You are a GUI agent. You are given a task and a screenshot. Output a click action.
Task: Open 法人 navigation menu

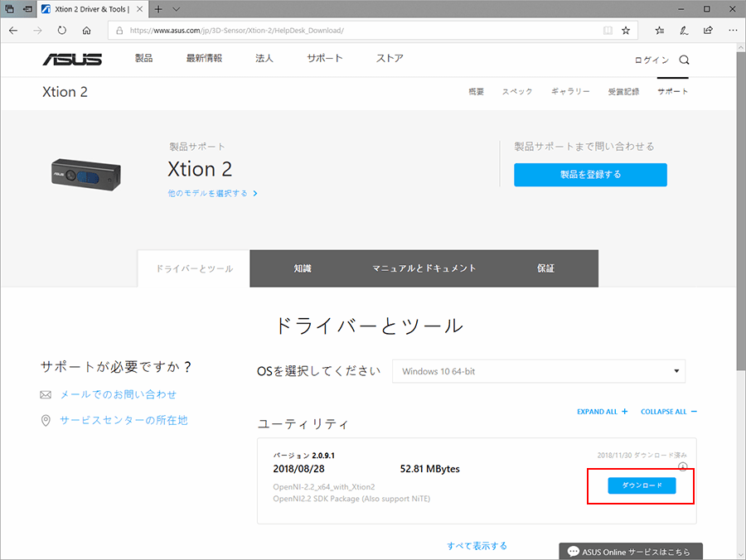click(264, 58)
